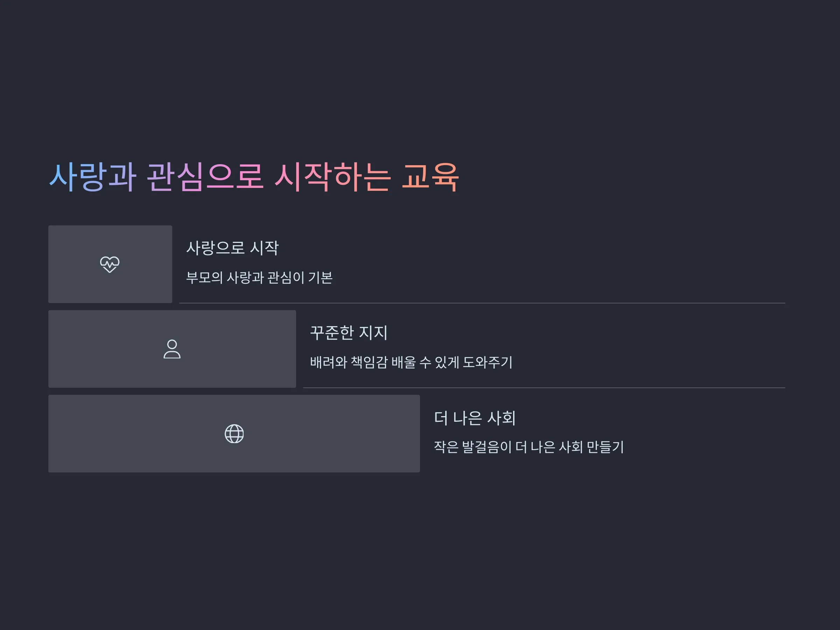Click the word '도와주기' in second description
This screenshot has width=840, height=630.
pos(488,362)
